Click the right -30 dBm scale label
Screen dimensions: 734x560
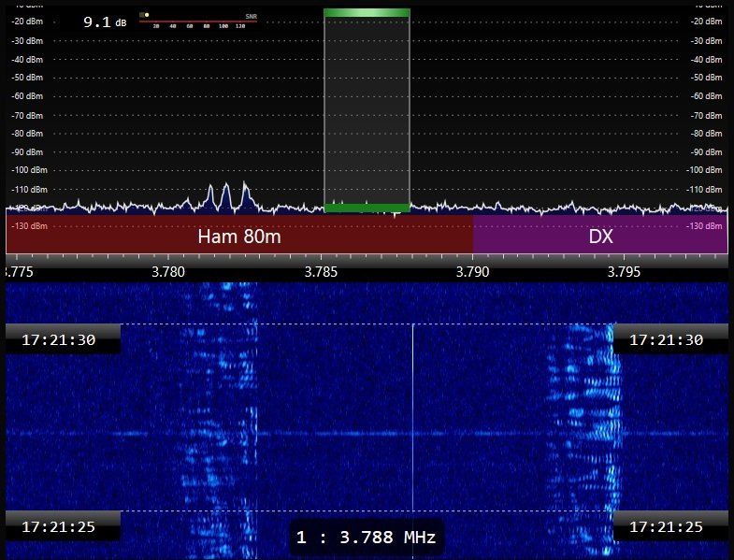tap(706, 41)
